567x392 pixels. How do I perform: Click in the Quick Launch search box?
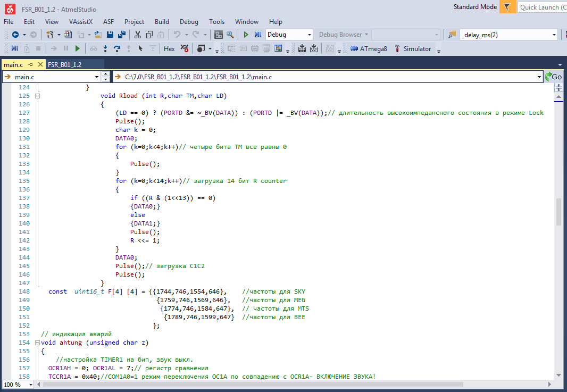pos(541,7)
